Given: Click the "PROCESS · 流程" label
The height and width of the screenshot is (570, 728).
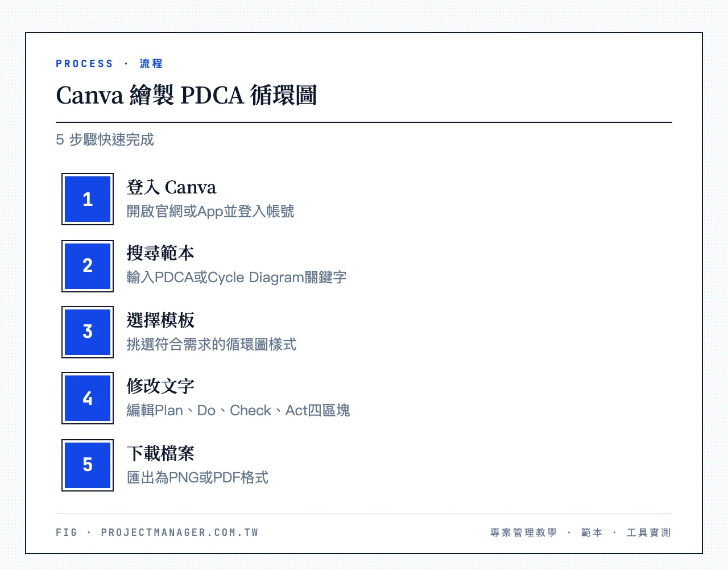Looking at the screenshot, I should tap(109, 64).
